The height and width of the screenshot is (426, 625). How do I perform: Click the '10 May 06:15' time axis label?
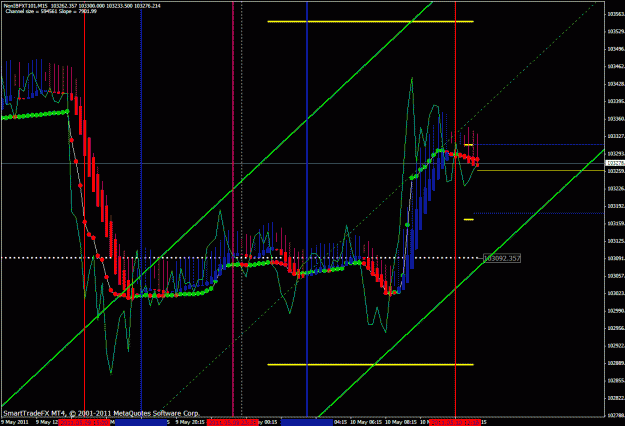366,422
